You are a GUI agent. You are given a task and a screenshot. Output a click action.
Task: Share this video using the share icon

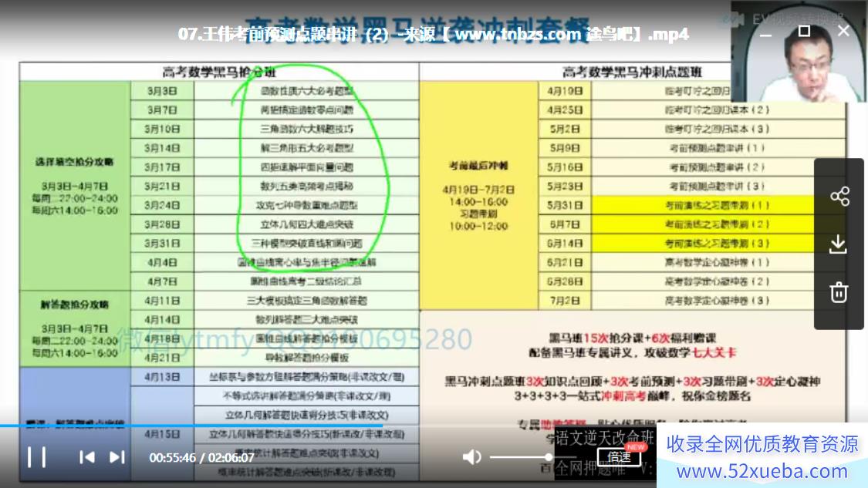(839, 197)
